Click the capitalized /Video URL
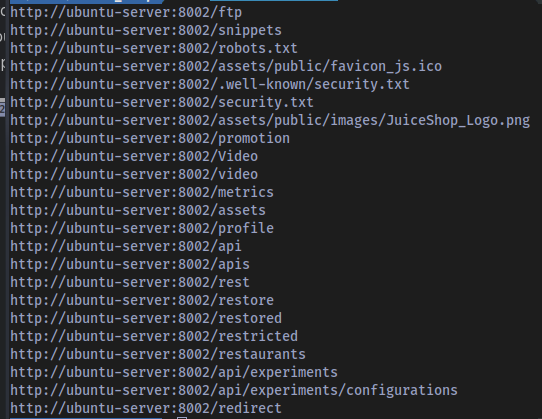Viewport: 542px width, 419px height. tap(134, 157)
